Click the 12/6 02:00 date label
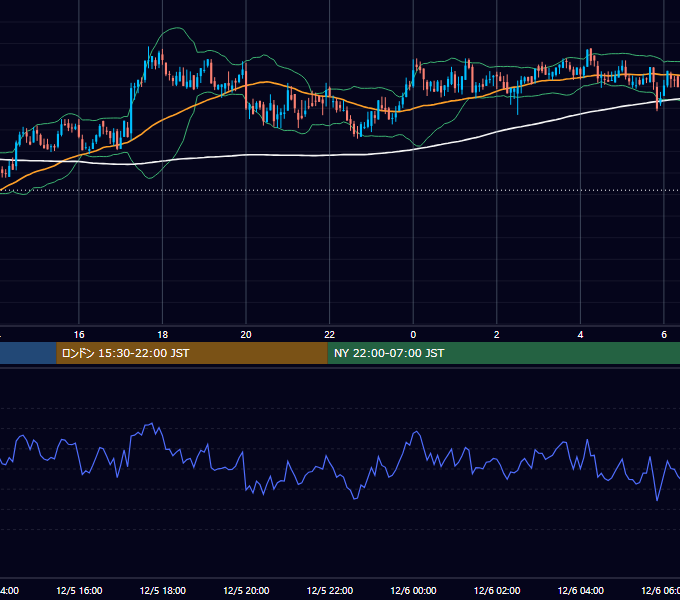This screenshot has height=600, width=680. click(497, 590)
